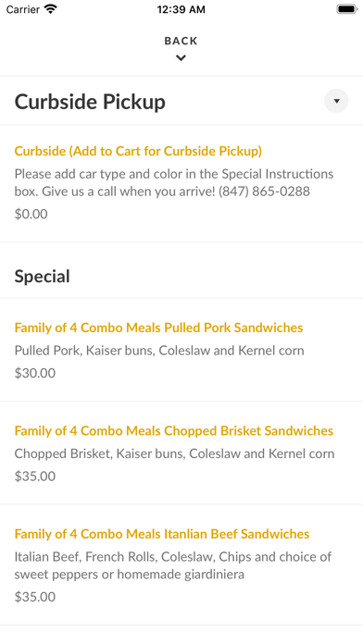Select Curbside (Add to Cart for Curbside Pickup)
Viewport: 363px width, 644px height.
click(x=138, y=151)
